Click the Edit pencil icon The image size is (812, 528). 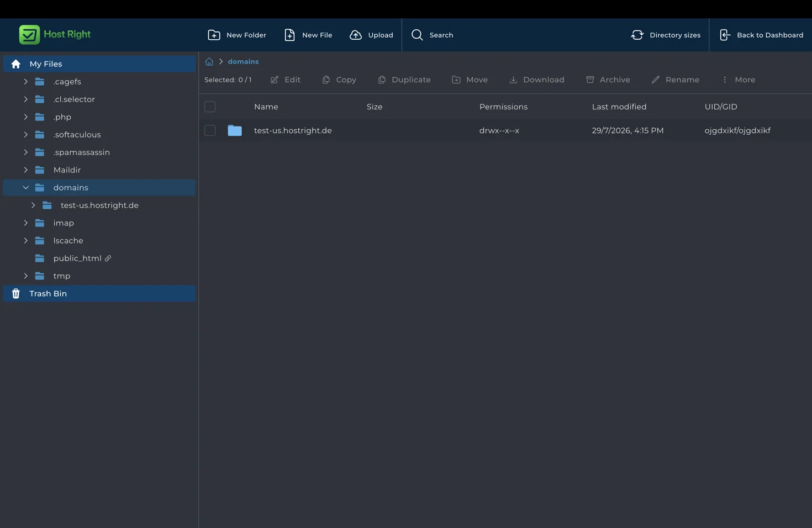[x=275, y=80]
